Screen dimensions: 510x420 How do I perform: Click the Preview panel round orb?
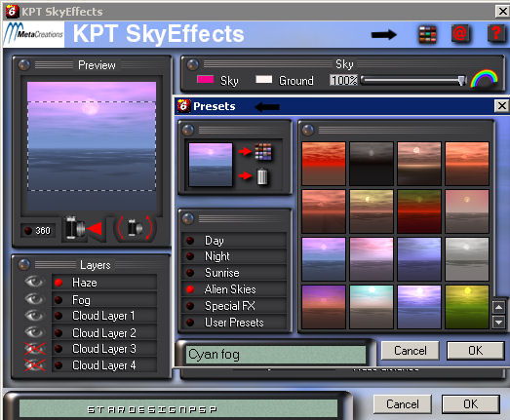coord(24,65)
